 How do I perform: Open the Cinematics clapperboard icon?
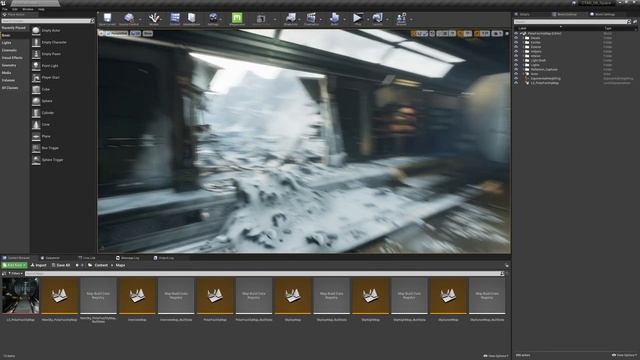[x=311, y=18]
